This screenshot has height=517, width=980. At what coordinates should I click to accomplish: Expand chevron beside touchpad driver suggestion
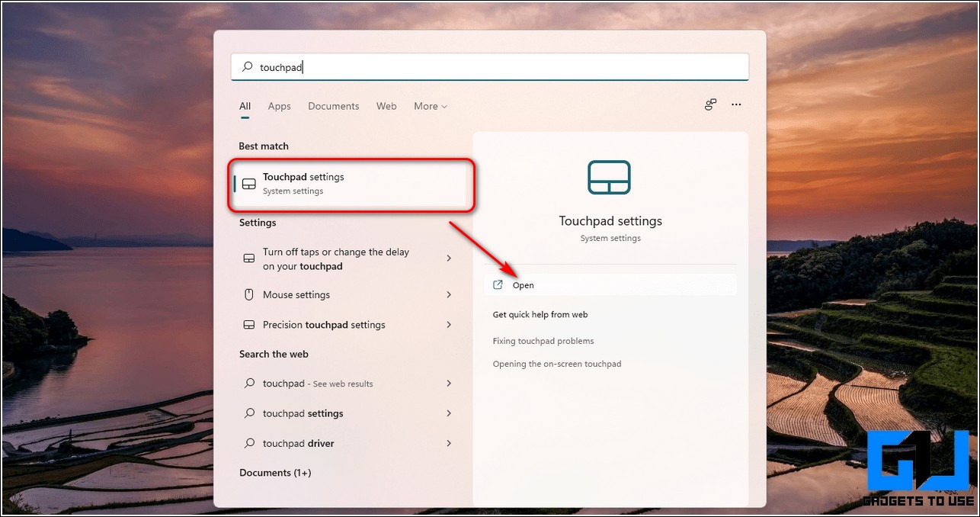pyautogui.click(x=449, y=444)
